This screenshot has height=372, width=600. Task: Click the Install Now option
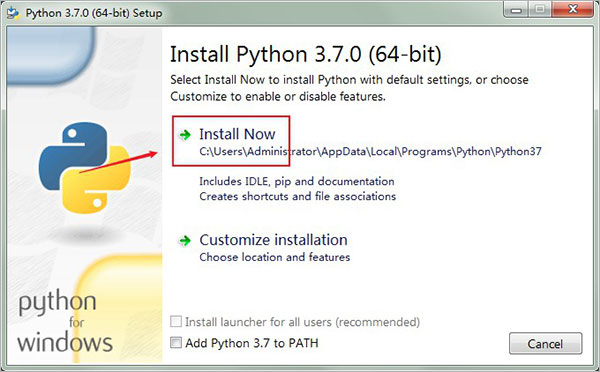click(237, 134)
